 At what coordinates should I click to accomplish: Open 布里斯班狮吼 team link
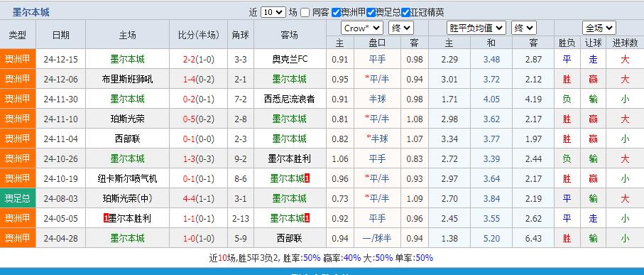[x=127, y=79]
